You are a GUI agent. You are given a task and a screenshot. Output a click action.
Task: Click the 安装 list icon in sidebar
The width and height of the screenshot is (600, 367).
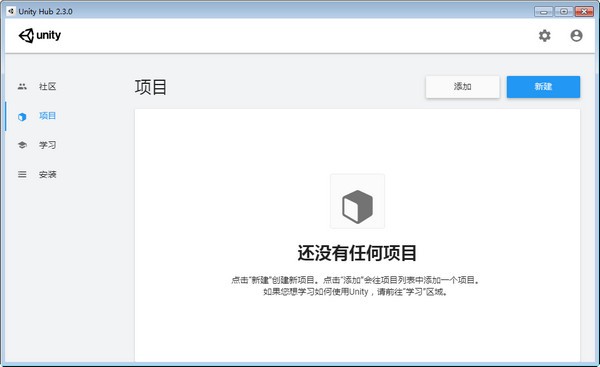coord(22,175)
